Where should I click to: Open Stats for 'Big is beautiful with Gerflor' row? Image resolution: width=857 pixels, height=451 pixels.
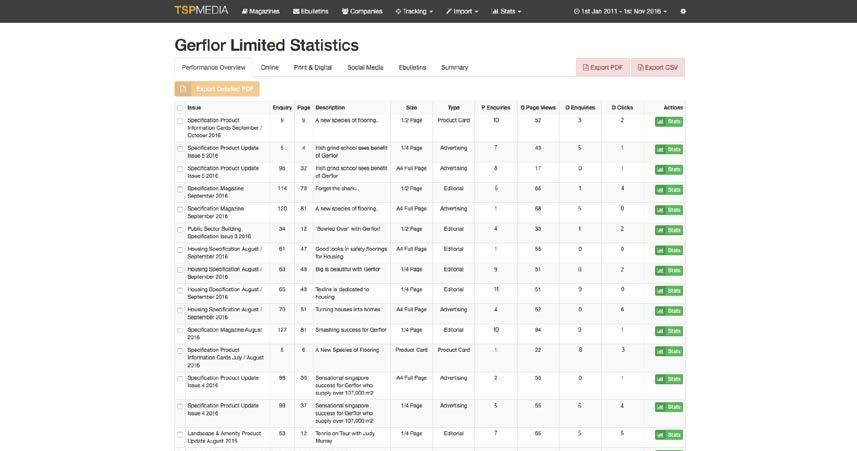pos(668,271)
